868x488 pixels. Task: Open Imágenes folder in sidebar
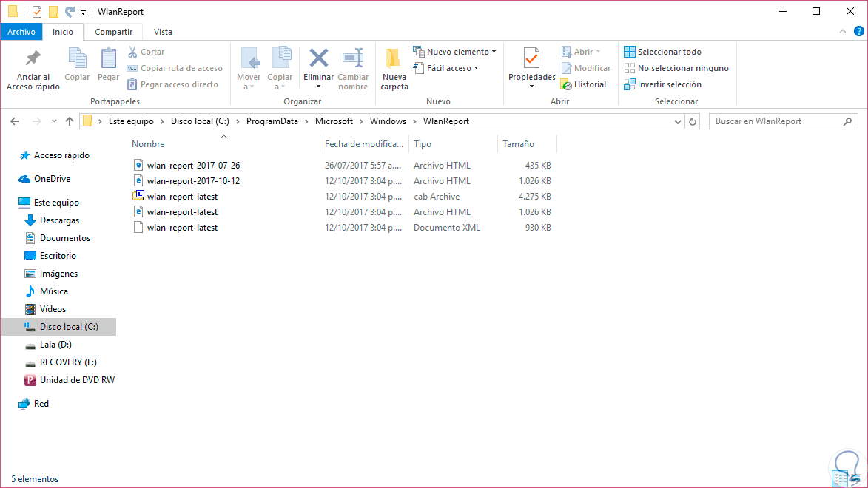point(58,274)
